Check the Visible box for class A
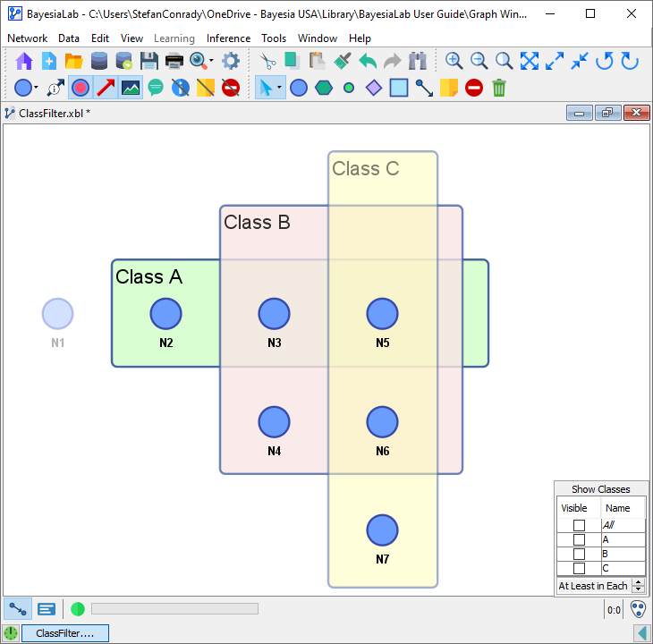 [579, 540]
